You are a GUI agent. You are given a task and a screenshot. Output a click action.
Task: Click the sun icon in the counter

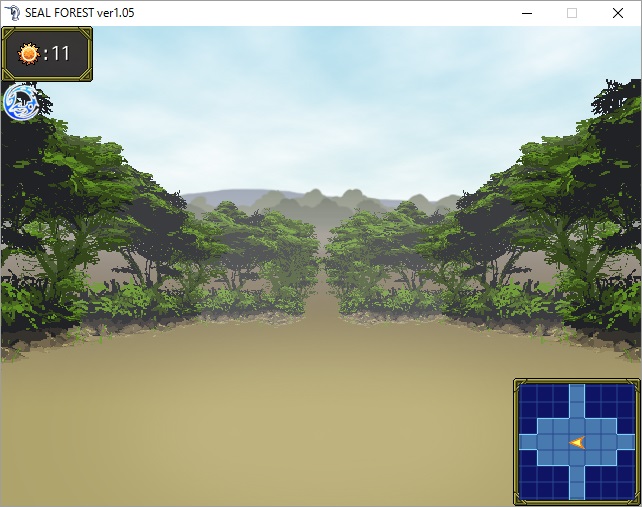coord(29,54)
